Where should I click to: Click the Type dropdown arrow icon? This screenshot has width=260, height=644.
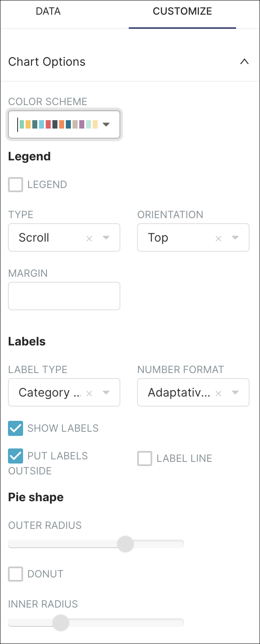point(106,237)
